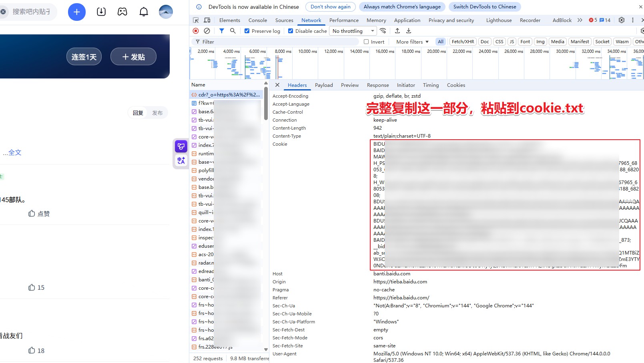The image size is (644, 363).
Task: Click Don't show again button
Action: tap(330, 7)
